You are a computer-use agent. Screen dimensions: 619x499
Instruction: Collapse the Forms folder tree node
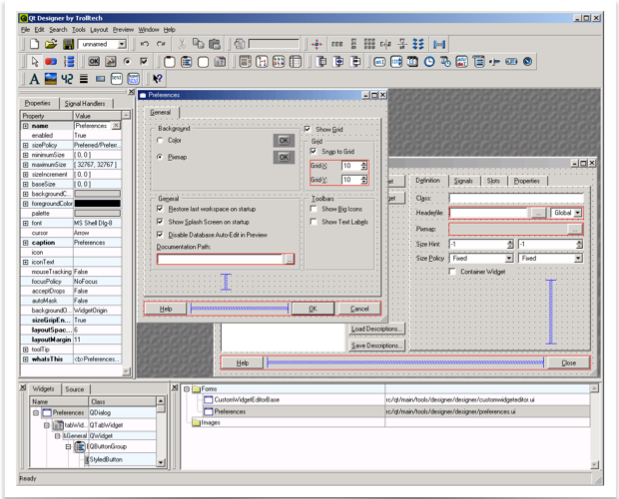tap(185, 389)
